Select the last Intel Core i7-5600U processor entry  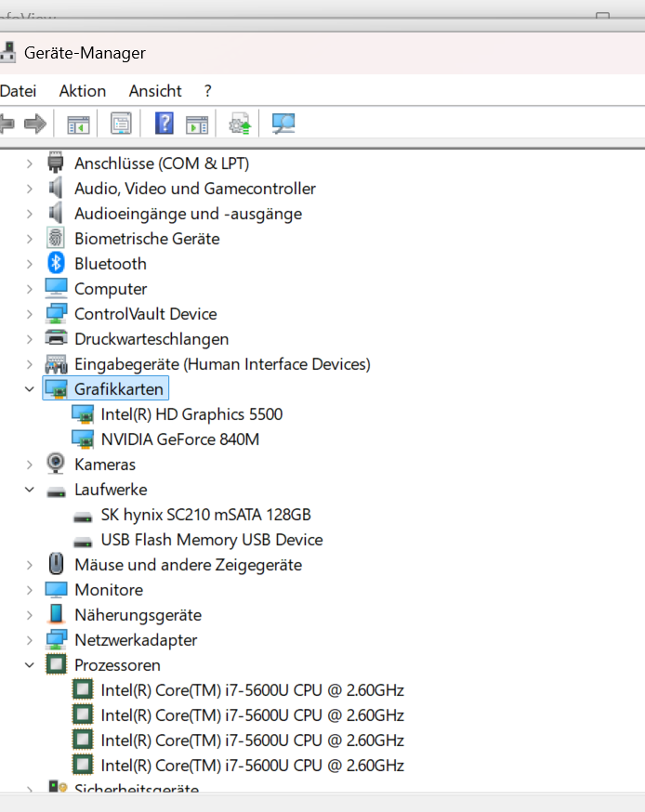[x=252, y=766]
